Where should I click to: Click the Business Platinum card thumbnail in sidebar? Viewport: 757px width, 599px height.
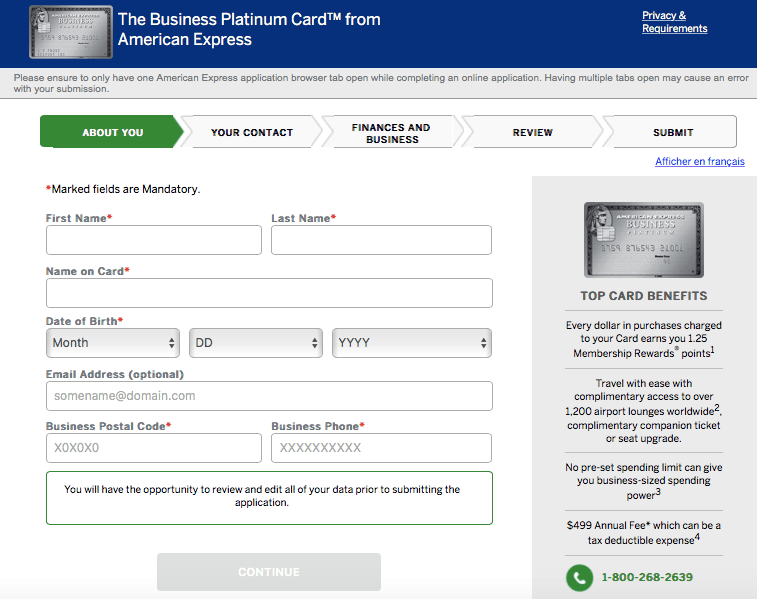[x=644, y=240]
